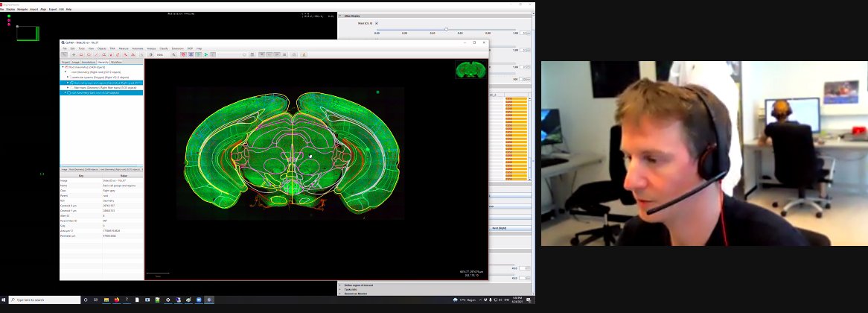This screenshot has width=868, height=313.
Task: Switch to the Project tab
Action: 66,62
